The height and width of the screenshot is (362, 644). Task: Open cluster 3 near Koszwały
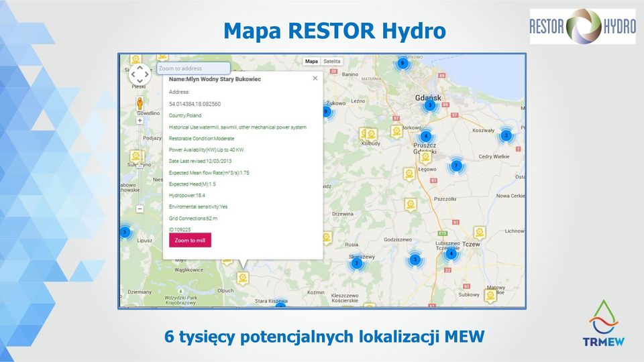click(x=506, y=135)
